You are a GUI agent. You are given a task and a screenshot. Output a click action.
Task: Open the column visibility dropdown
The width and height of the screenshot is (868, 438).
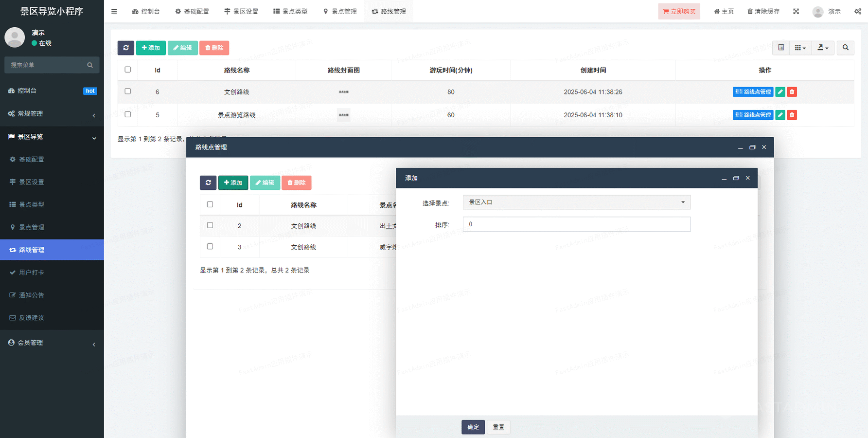(800, 48)
